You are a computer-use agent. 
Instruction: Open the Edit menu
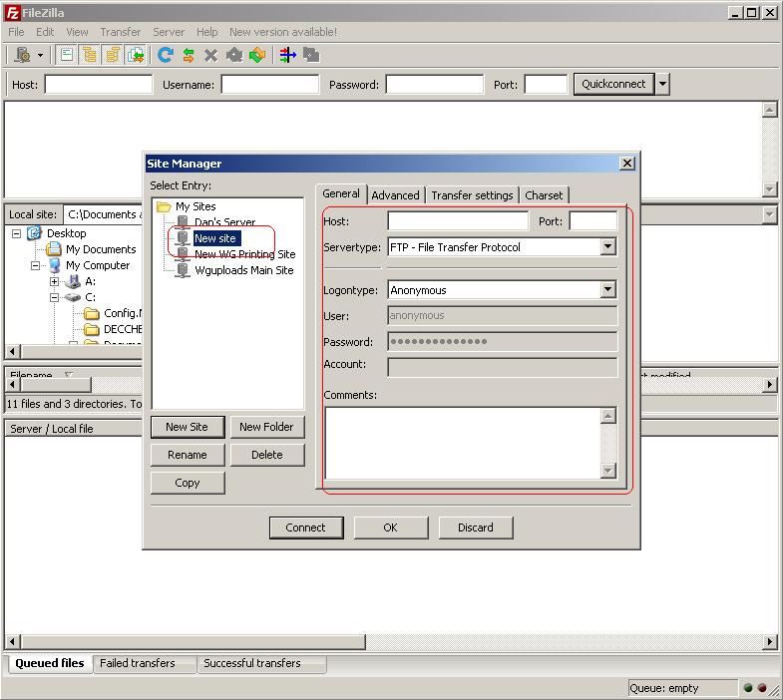(x=45, y=32)
